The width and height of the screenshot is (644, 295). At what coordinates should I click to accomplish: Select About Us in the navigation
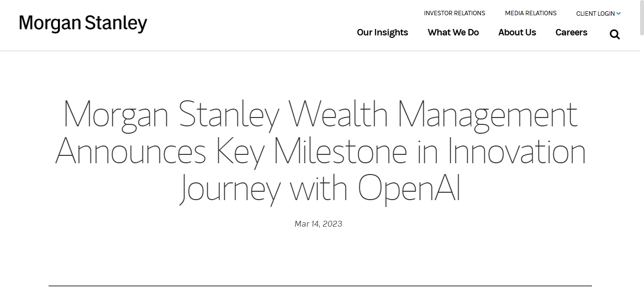(517, 32)
